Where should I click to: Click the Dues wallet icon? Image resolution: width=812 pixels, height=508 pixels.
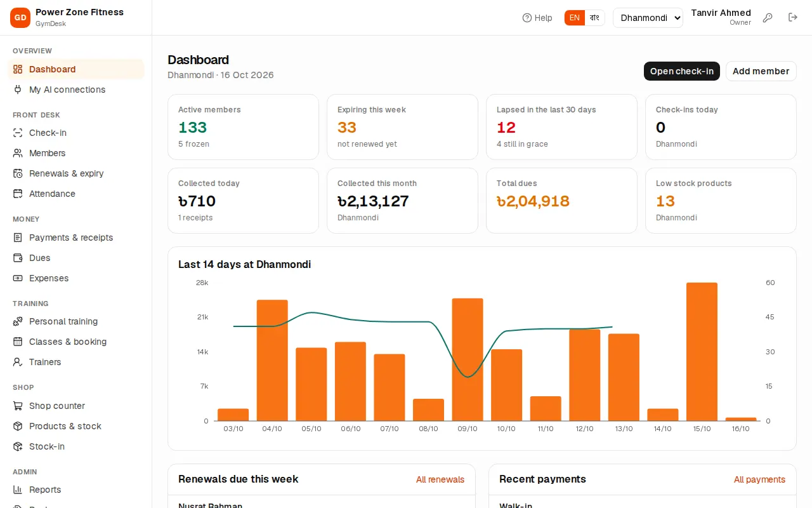click(18, 258)
